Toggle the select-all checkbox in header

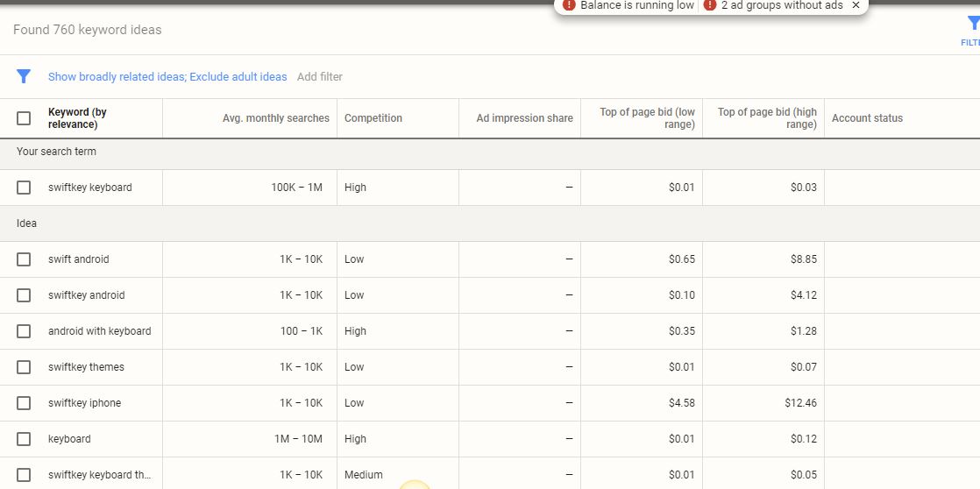[24, 118]
